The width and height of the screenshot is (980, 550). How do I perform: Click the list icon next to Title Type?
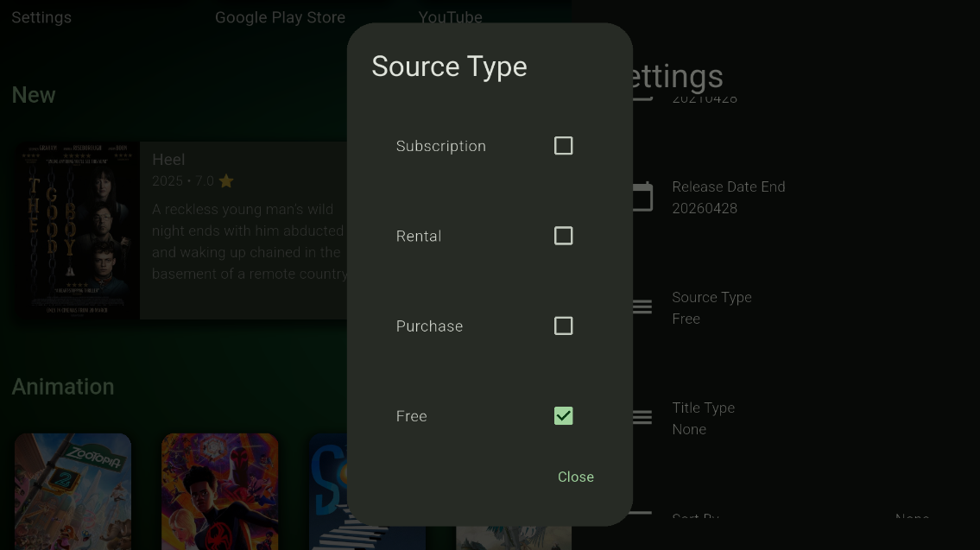641,417
